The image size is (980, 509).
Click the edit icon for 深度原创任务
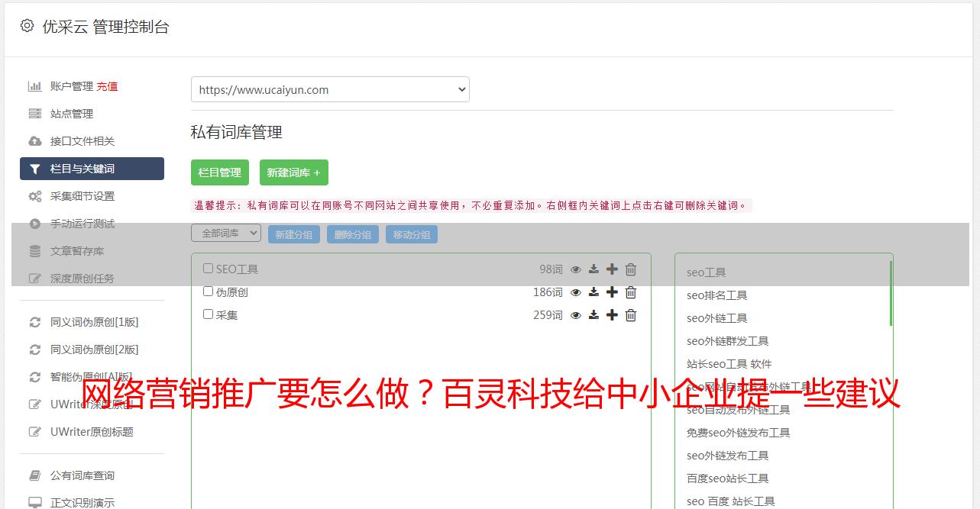coord(35,279)
